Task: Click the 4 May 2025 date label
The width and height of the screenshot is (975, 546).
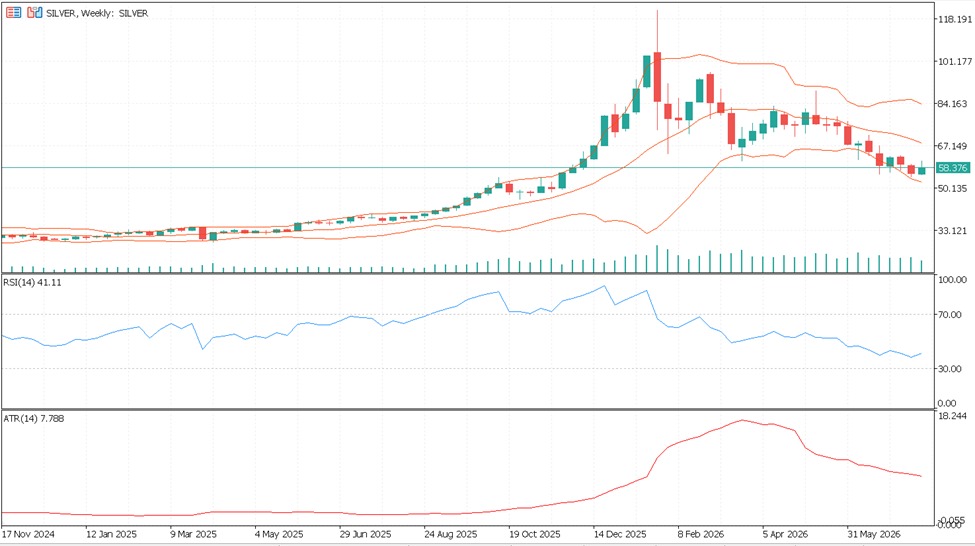Action: coord(279,534)
